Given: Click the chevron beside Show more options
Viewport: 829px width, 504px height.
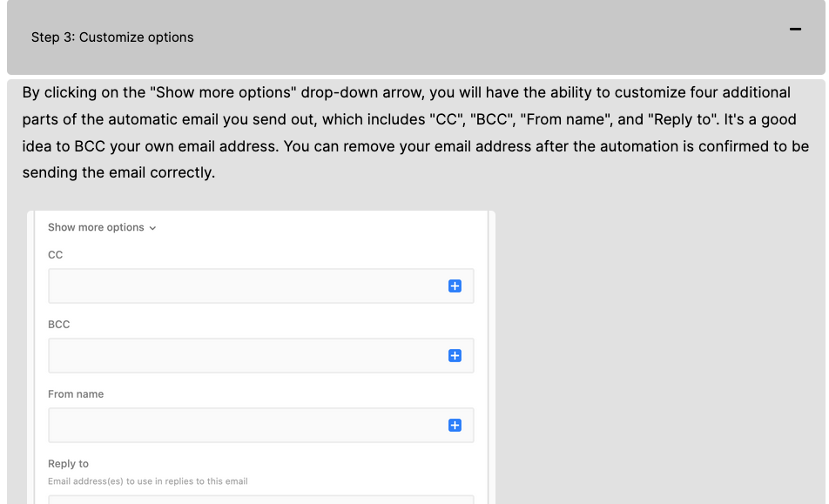Looking at the screenshot, I should (152, 228).
